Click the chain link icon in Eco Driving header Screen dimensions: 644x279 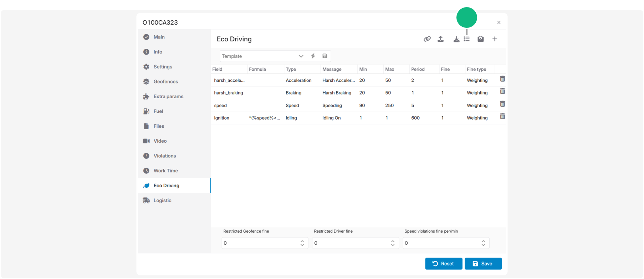coord(427,39)
